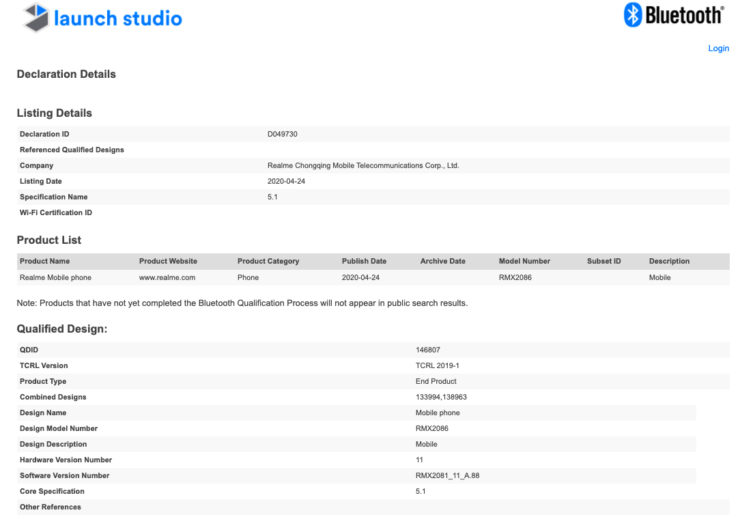Click the Product Website column header
Screen dimensions: 740x517
coord(168,261)
